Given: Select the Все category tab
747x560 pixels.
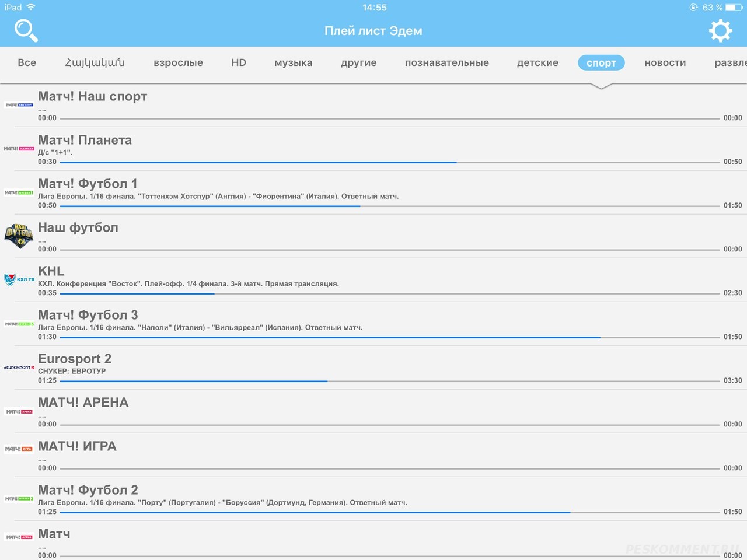Looking at the screenshot, I should click(27, 62).
